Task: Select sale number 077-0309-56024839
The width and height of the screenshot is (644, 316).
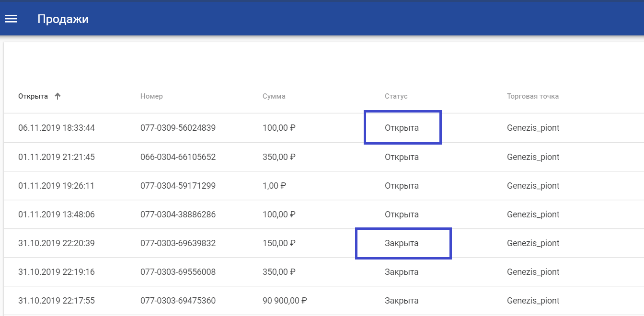Action: 178,128
